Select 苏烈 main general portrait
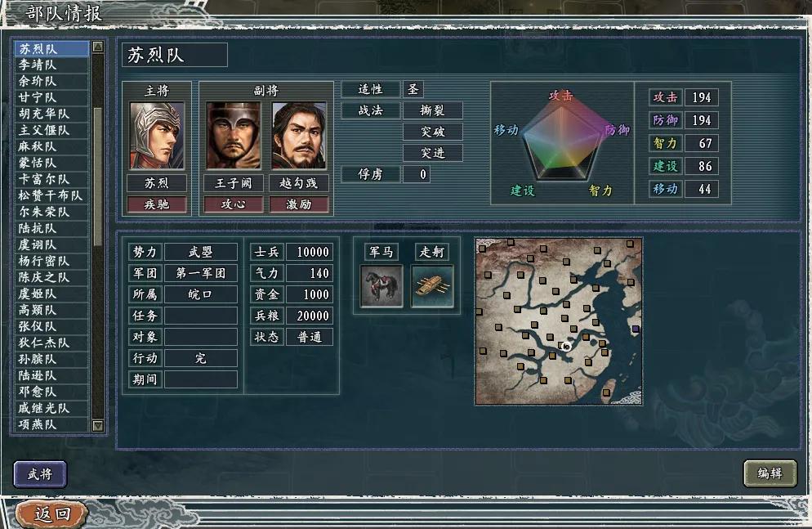Screen dimensions: 812x529 coord(157,136)
